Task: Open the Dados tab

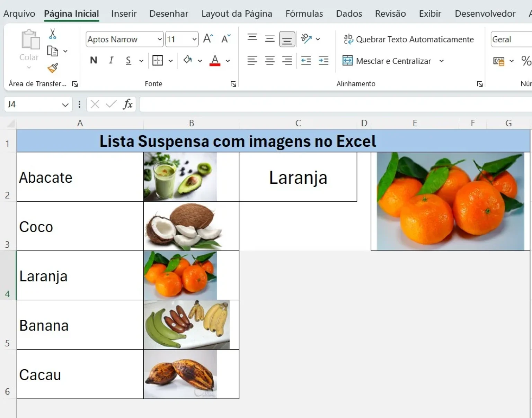Action: 349,13
